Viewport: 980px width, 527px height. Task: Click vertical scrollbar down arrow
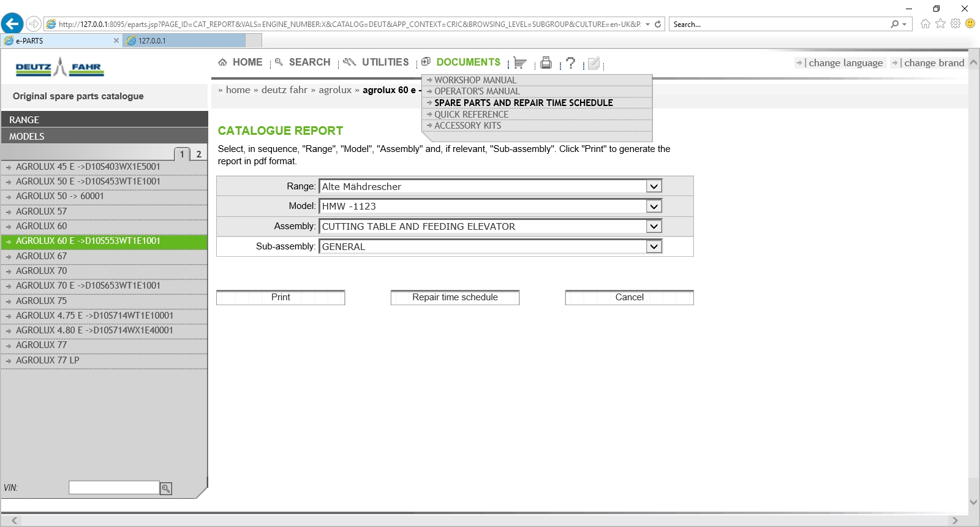click(x=974, y=502)
